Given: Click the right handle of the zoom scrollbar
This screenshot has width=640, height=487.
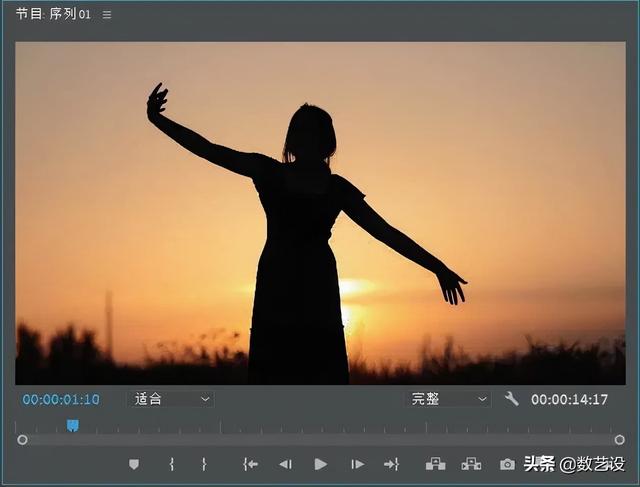Looking at the screenshot, I should click(x=619, y=440).
